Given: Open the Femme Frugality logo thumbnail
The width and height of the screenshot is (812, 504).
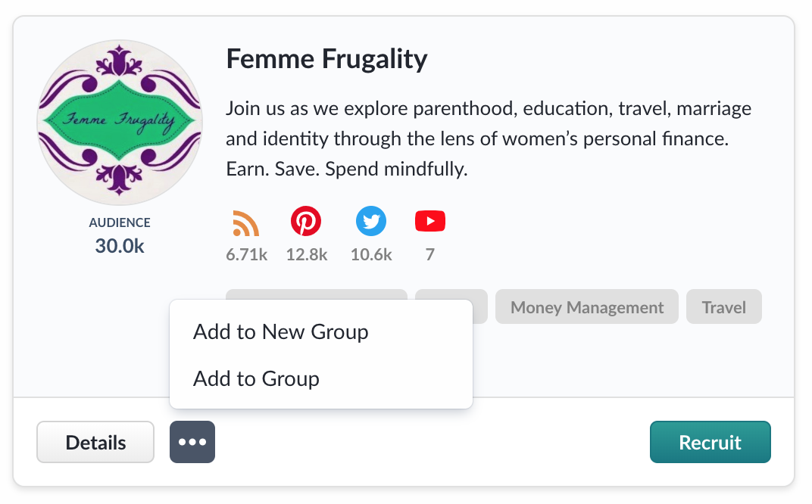Looking at the screenshot, I should click(120, 122).
